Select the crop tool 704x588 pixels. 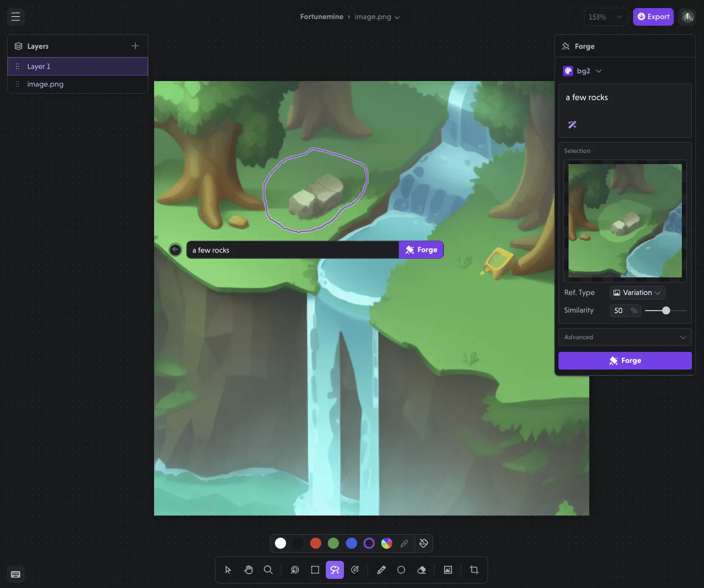(x=474, y=570)
